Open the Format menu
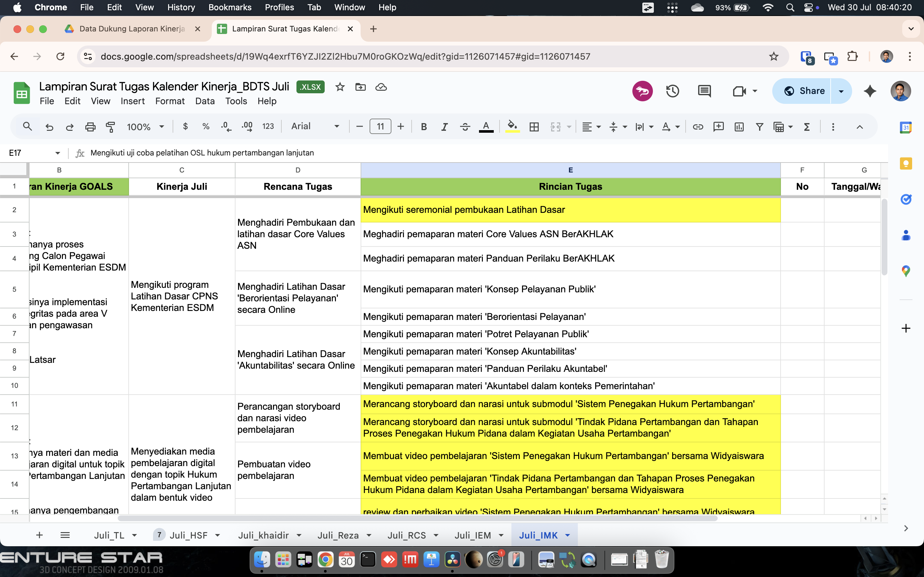 pyautogui.click(x=169, y=101)
